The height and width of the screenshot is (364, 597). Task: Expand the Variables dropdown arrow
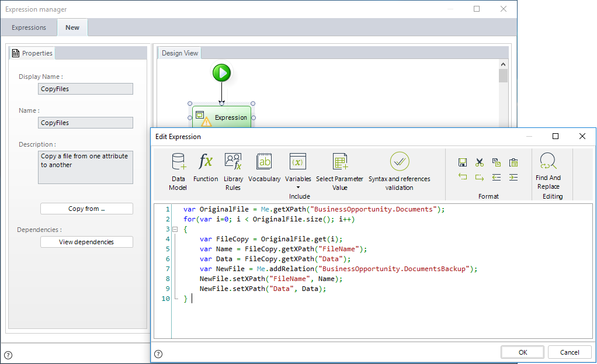[298, 188]
